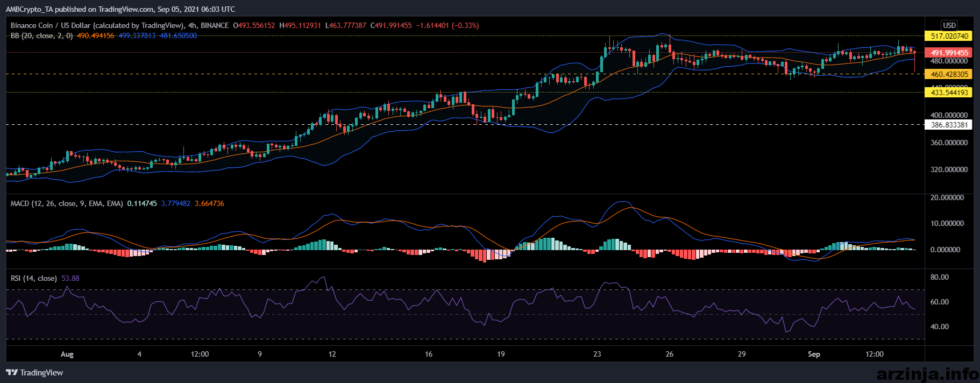Click the 460.428305 price level label
The height and width of the screenshot is (383, 980).
click(948, 74)
